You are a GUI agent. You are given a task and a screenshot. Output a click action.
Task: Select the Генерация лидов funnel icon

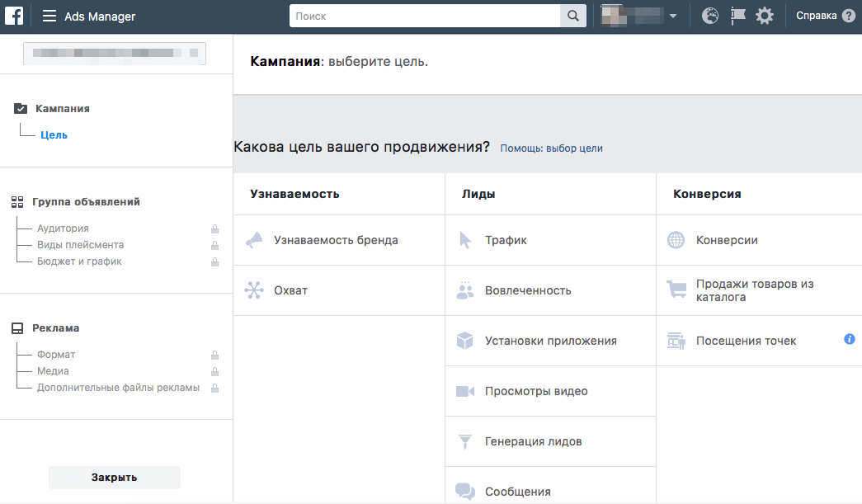tap(466, 440)
